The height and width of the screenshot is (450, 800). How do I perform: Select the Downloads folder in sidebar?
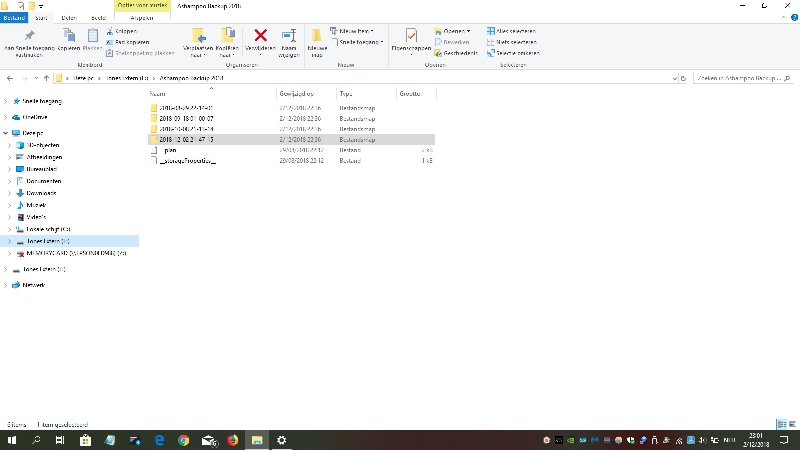coord(41,193)
